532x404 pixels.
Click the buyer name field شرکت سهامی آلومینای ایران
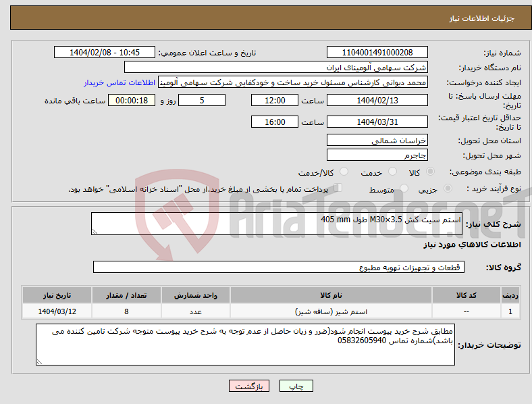(x=275, y=67)
